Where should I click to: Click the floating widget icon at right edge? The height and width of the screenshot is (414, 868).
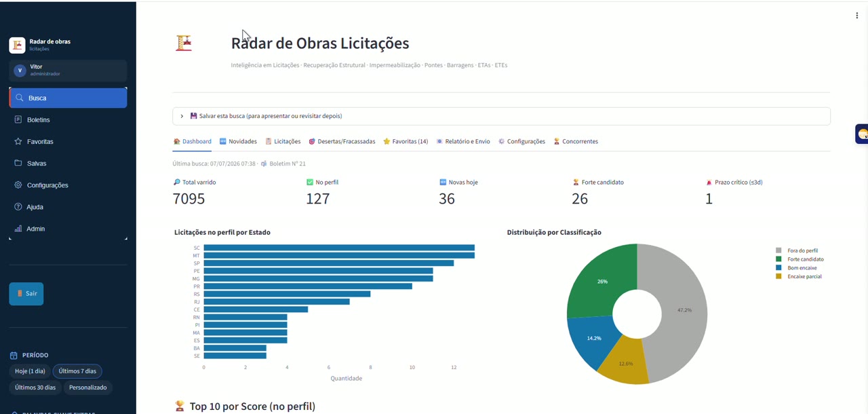[862, 134]
